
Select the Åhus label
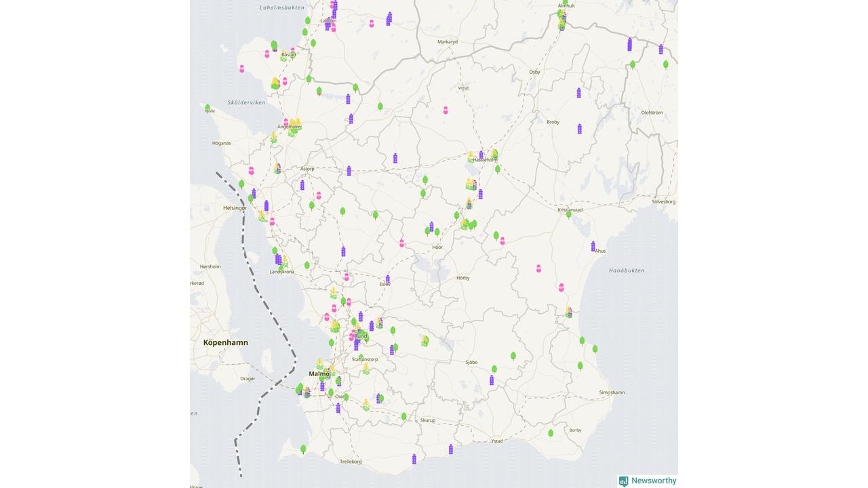click(600, 251)
